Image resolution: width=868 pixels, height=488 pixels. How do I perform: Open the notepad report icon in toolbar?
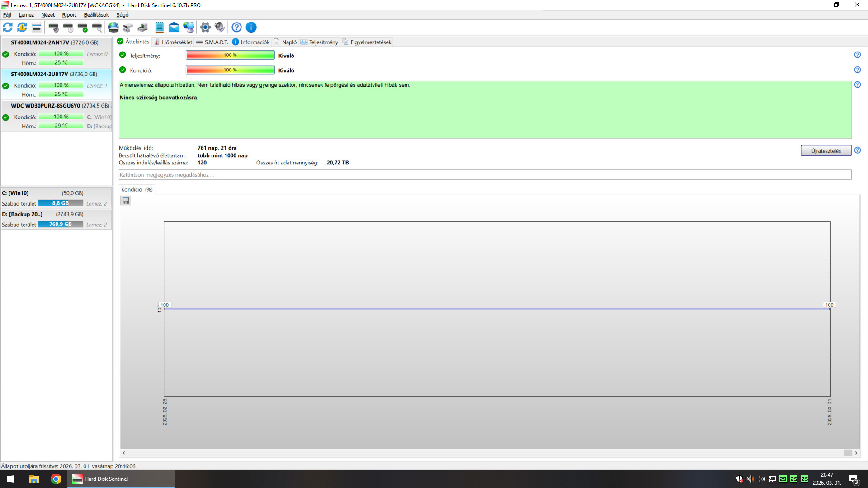coord(160,28)
